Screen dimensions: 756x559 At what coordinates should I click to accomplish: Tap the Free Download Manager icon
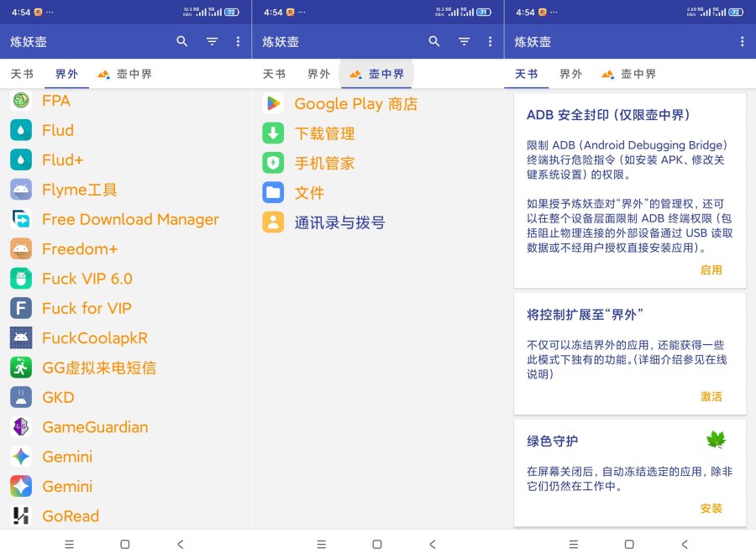coord(21,219)
